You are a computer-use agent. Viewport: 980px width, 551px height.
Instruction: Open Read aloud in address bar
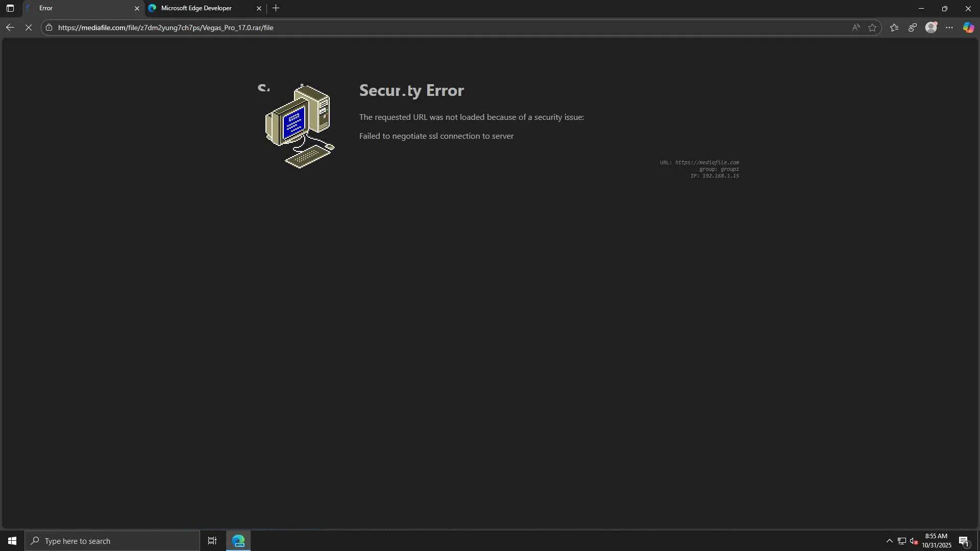856,28
